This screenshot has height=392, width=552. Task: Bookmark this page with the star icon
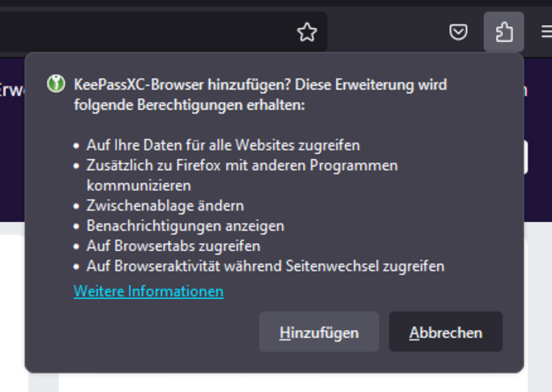(x=307, y=32)
